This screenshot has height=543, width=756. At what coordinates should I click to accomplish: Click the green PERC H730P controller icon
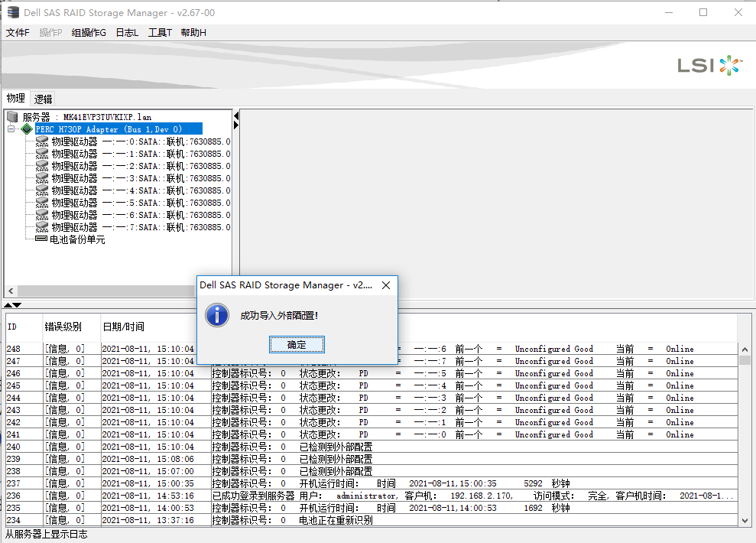pos(27,129)
